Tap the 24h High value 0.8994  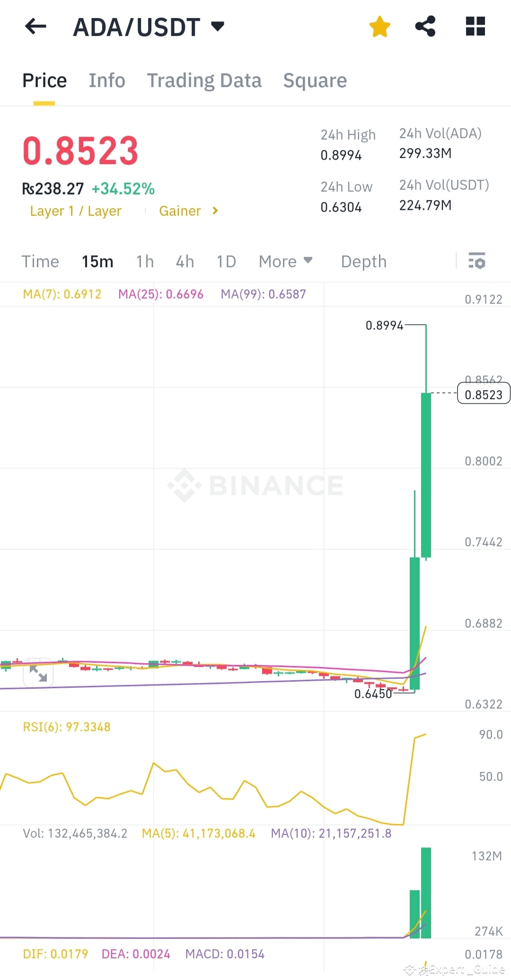341,155
